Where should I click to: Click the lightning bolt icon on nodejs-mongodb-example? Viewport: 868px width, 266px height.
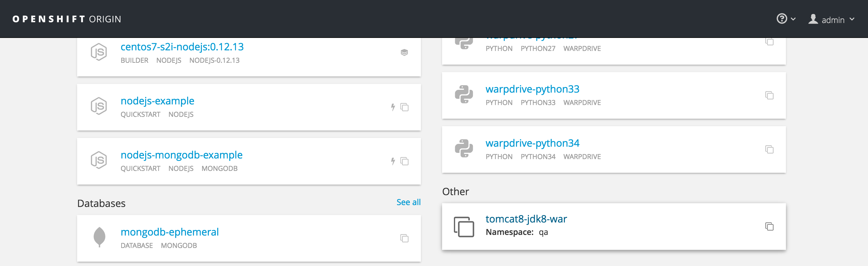(x=393, y=161)
